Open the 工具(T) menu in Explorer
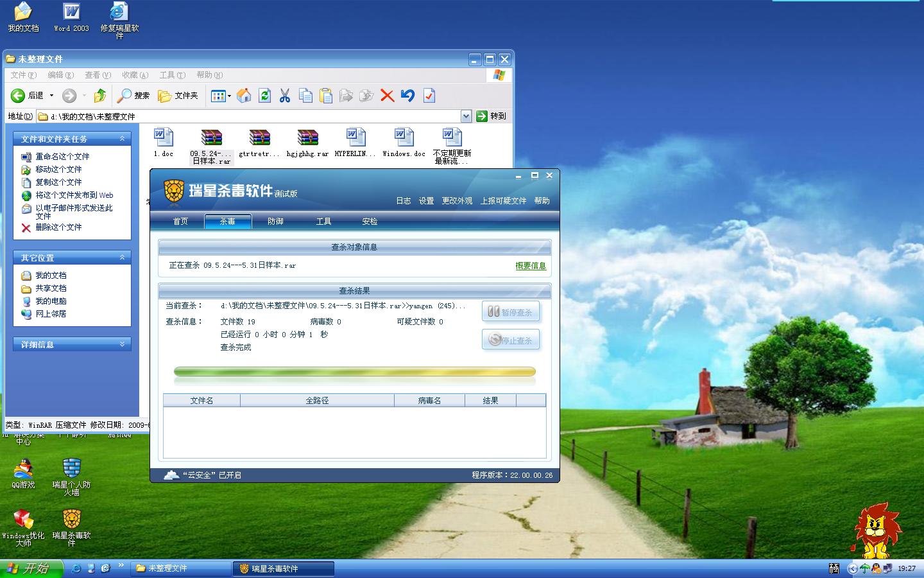924x578 pixels. pyautogui.click(x=172, y=75)
